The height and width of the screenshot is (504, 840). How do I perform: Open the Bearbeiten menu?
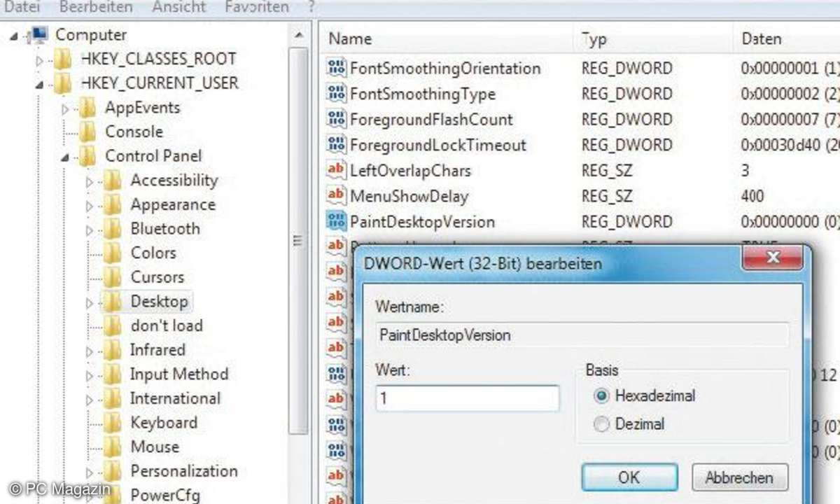[x=96, y=7]
